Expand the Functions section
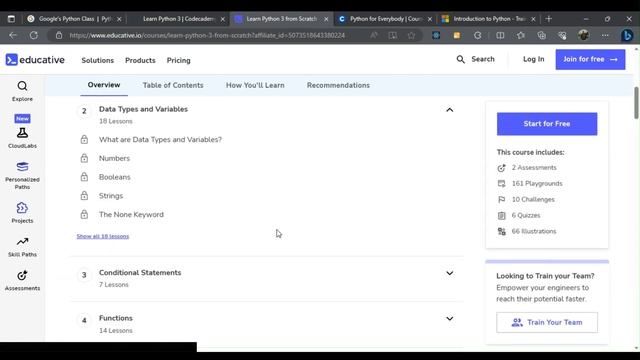 tap(449, 318)
